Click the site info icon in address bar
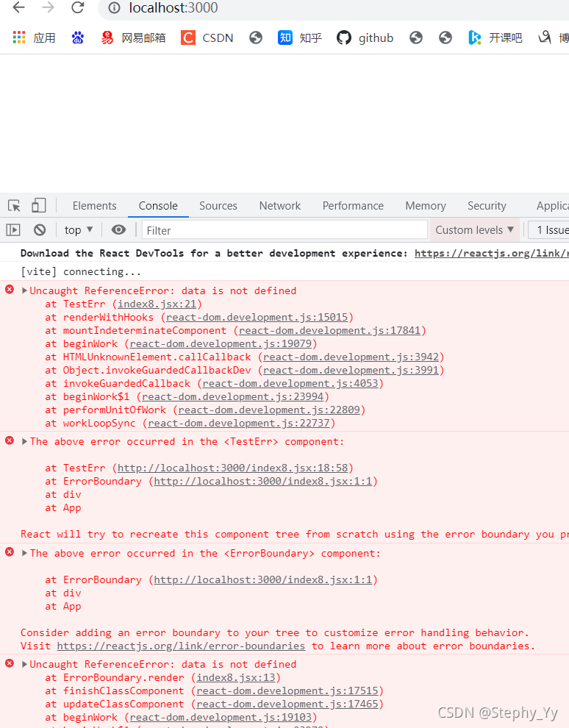 pyautogui.click(x=114, y=8)
